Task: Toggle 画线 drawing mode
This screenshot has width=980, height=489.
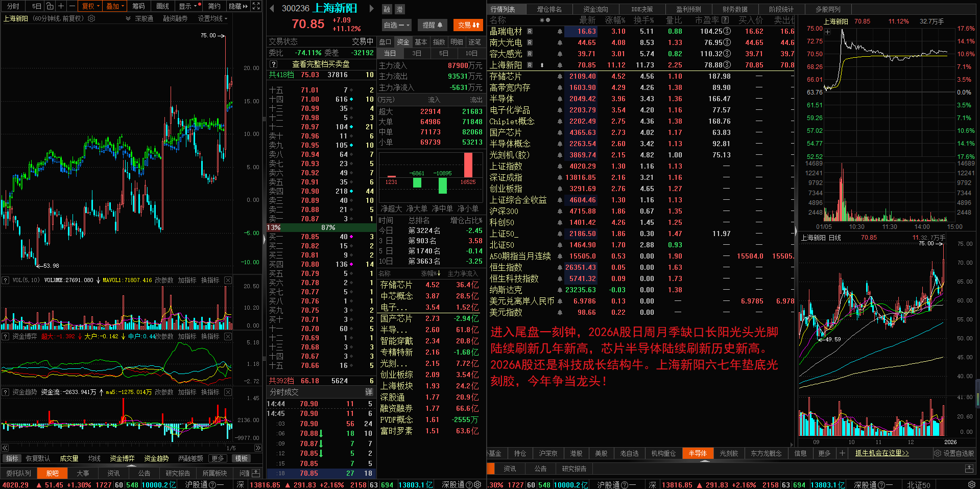Action: [x=162, y=6]
